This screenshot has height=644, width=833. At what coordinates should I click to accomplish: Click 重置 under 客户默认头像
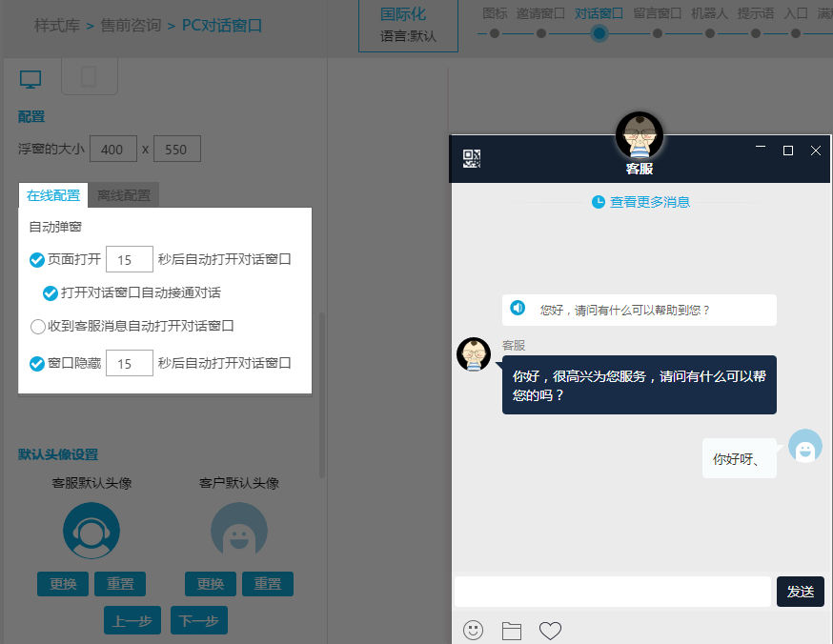point(268,584)
